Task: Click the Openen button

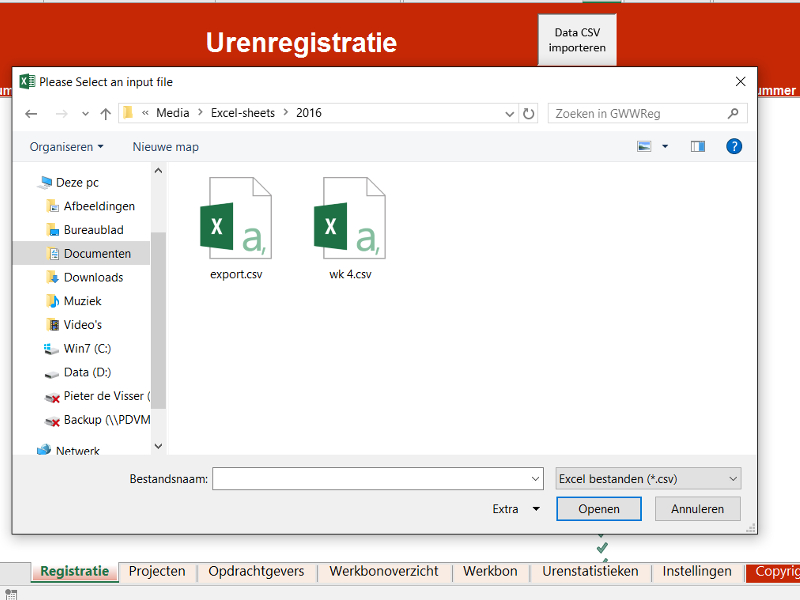Action: click(598, 509)
